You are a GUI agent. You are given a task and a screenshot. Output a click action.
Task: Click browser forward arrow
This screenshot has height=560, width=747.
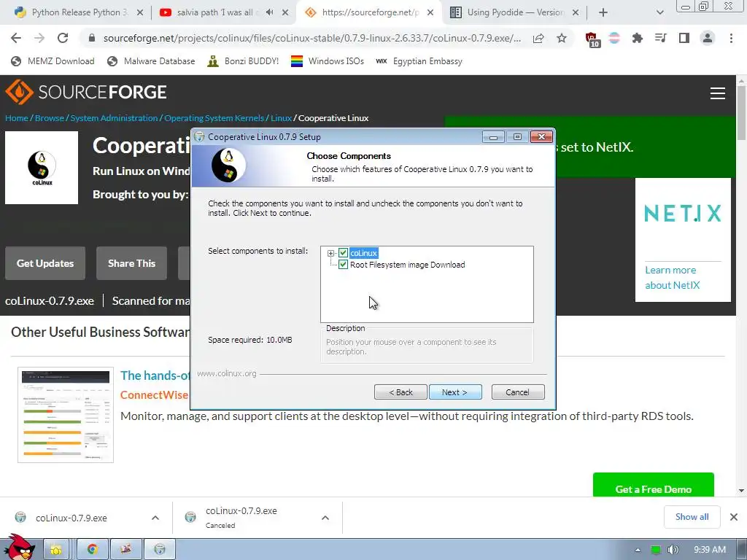point(39,38)
